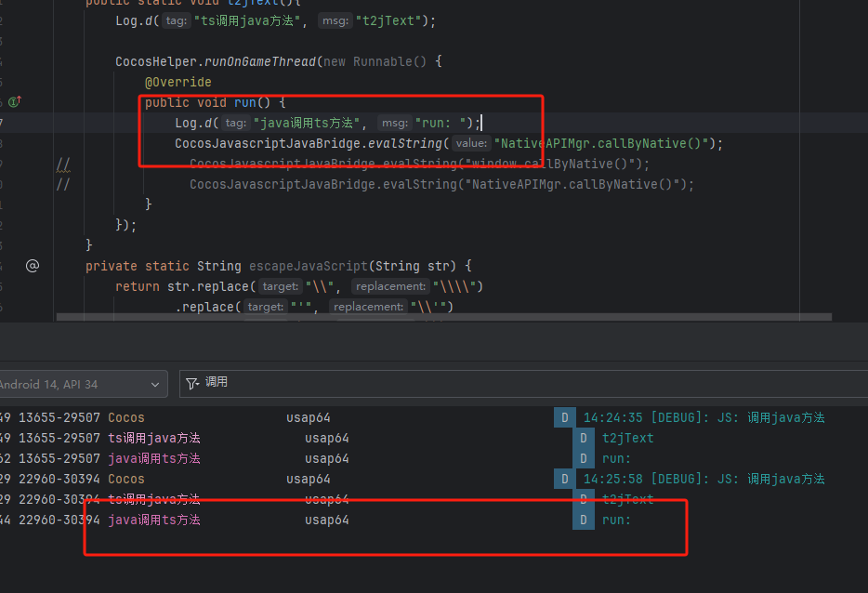
Task: Click runOnGameThread in the code
Action: [x=260, y=61]
